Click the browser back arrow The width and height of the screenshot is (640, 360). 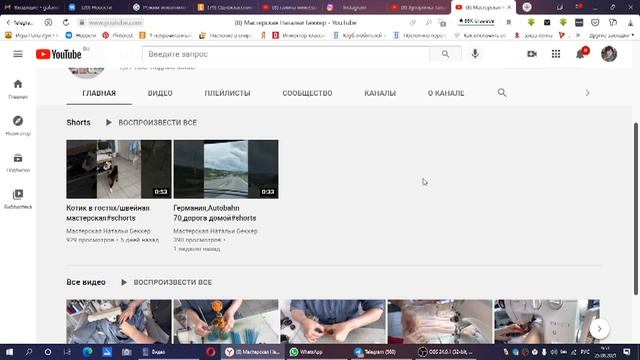8,22
